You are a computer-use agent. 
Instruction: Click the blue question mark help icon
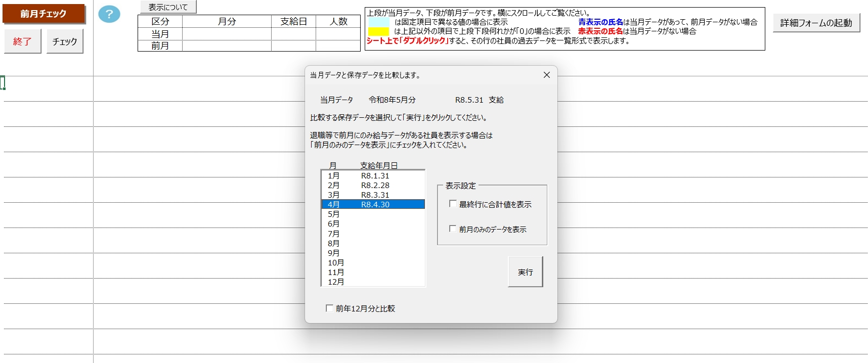pyautogui.click(x=109, y=14)
